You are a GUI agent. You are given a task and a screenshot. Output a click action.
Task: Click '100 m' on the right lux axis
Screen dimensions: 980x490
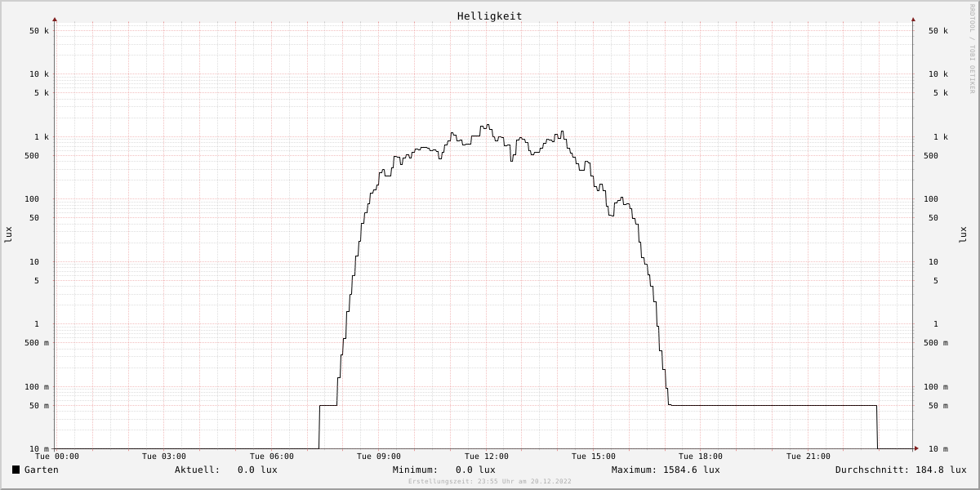click(936, 387)
